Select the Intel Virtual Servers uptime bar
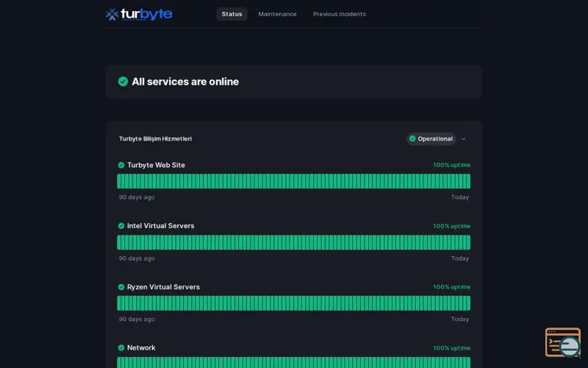 tap(293, 242)
